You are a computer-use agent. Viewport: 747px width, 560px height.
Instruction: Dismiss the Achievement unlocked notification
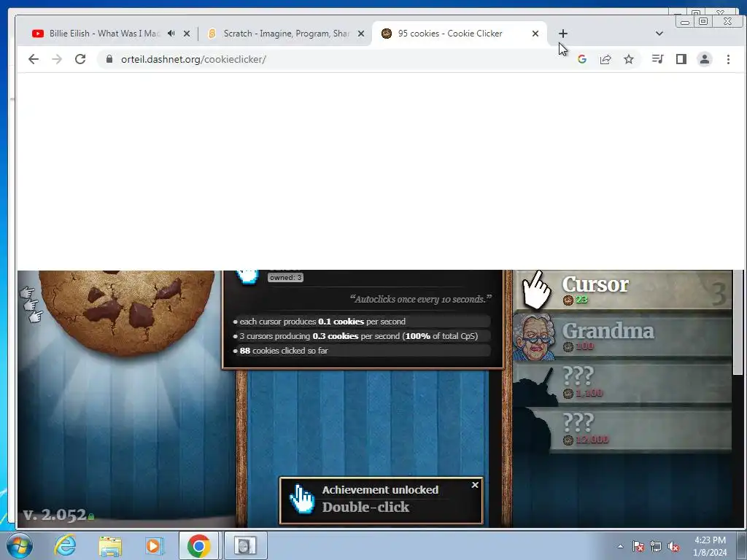point(474,485)
